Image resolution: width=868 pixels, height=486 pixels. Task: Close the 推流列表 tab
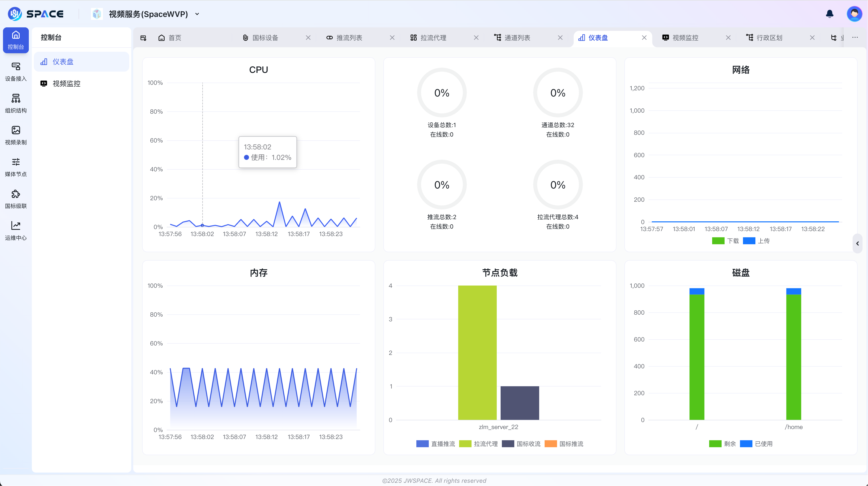click(x=392, y=38)
